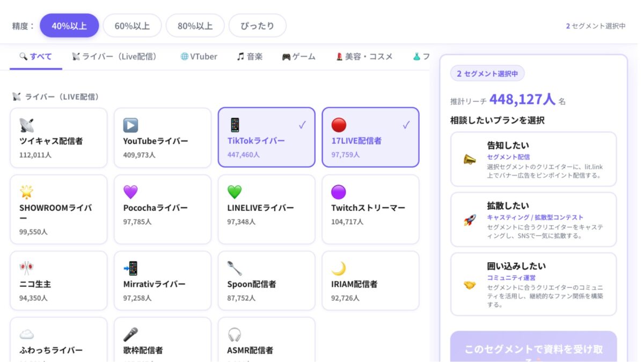
Task: Select the Twitchストリーマー segment card
Action: click(371, 209)
